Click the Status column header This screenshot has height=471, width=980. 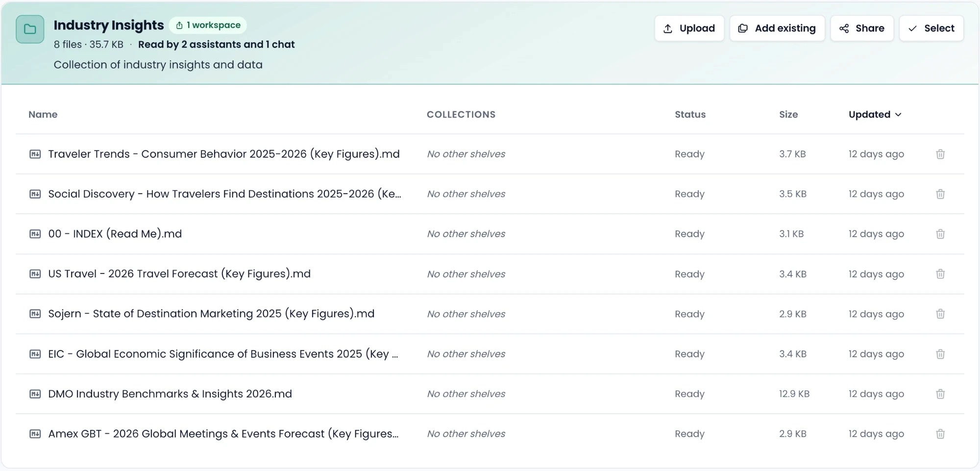pos(690,114)
